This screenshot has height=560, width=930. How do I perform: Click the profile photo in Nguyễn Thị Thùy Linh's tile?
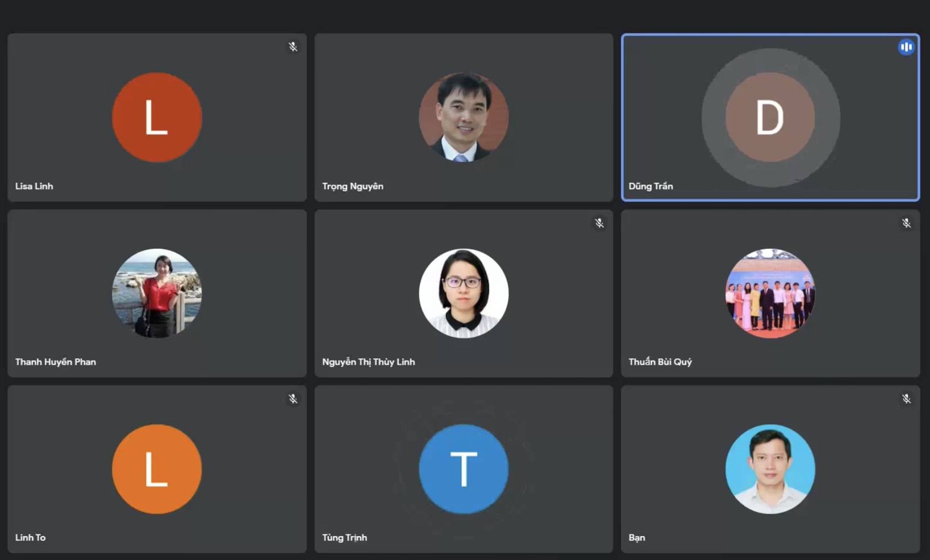click(x=464, y=293)
